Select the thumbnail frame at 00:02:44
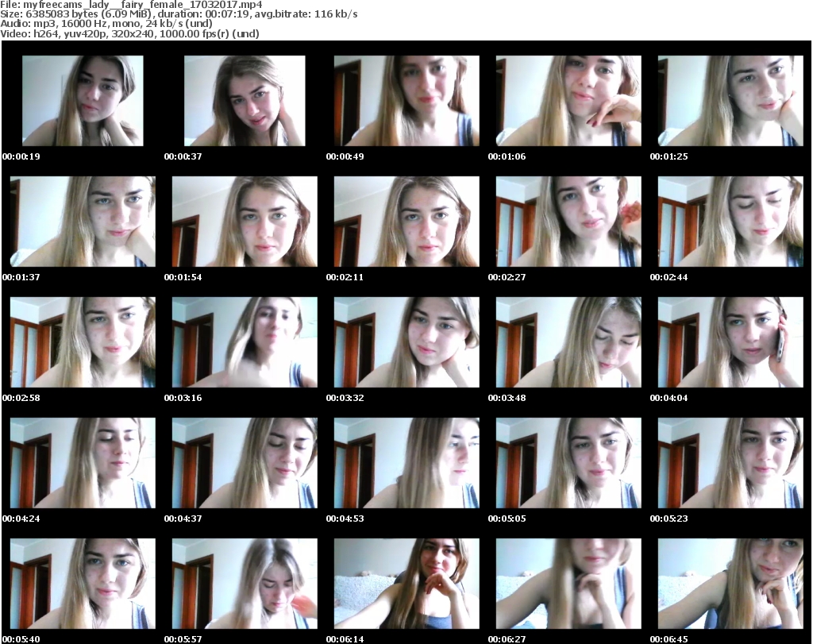The image size is (813, 644). [730, 222]
